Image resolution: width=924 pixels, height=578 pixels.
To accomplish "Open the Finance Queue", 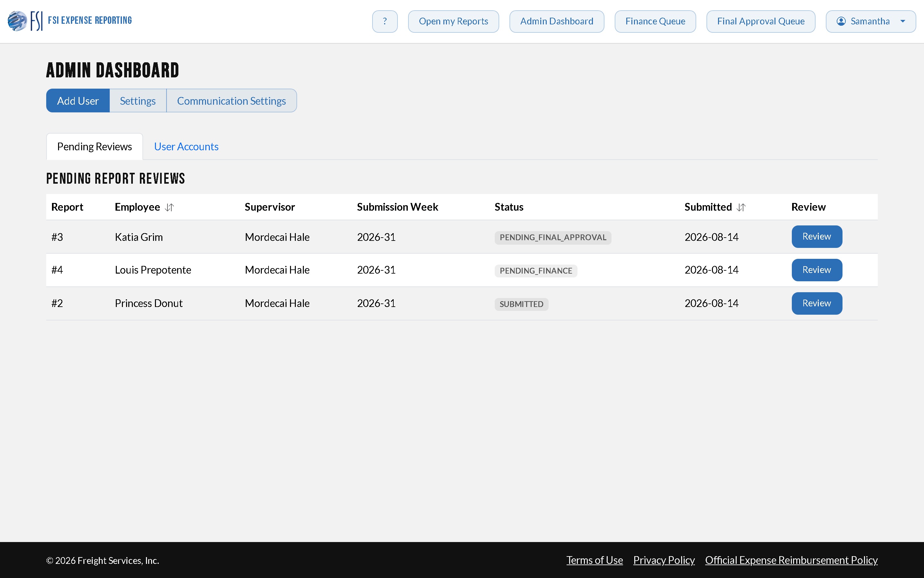I will click(655, 22).
